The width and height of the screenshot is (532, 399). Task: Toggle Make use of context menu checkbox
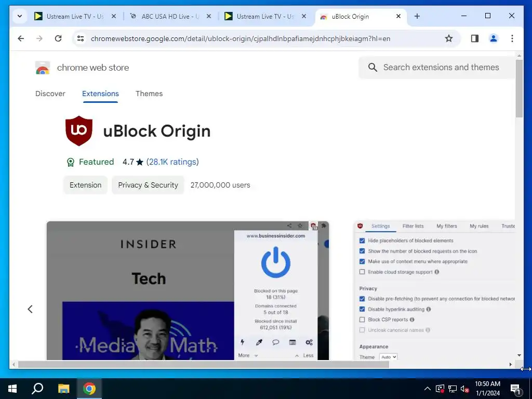pyautogui.click(x=362, y=261)
